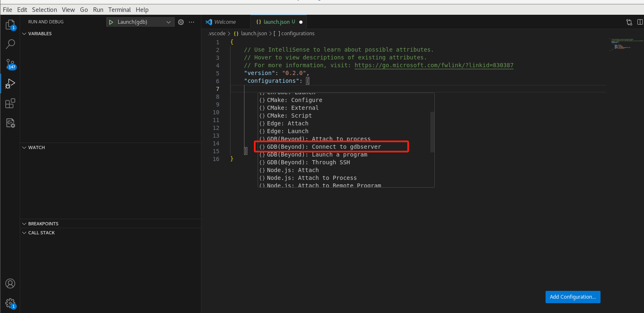
Task: Select CMake: Script suggestion
Action: [345, 116]
